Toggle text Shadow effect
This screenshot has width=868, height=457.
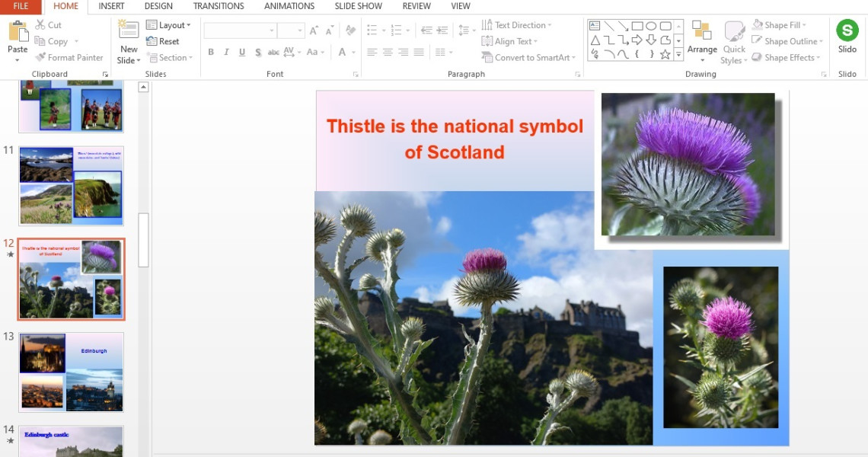tap(258, 52)
